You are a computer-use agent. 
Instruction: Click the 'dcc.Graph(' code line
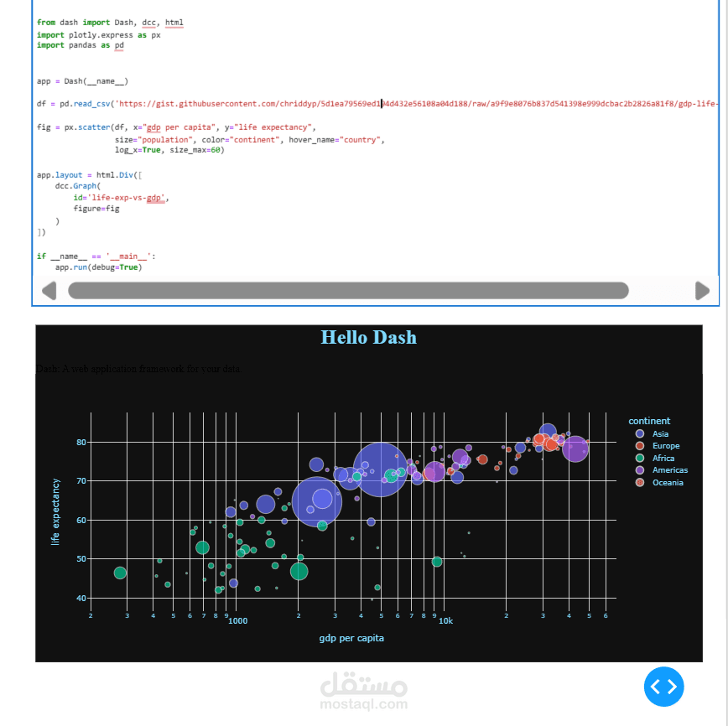pyautogui.click(x=77, y=186)
